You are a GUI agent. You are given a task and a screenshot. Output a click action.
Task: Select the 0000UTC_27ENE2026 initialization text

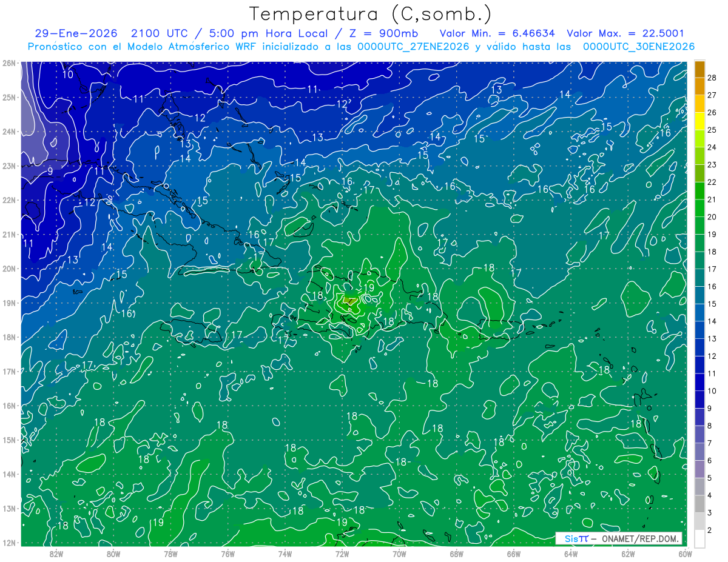pyautogui.click(x=413, y=47)
